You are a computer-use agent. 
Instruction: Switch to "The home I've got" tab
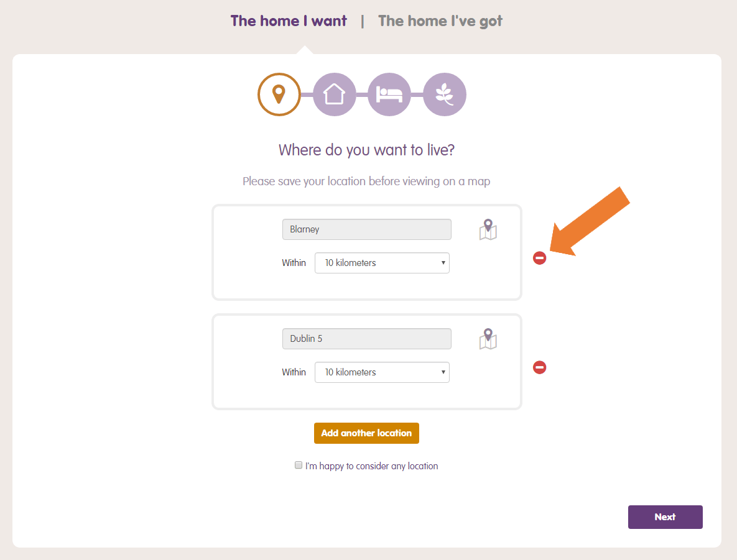440,21
